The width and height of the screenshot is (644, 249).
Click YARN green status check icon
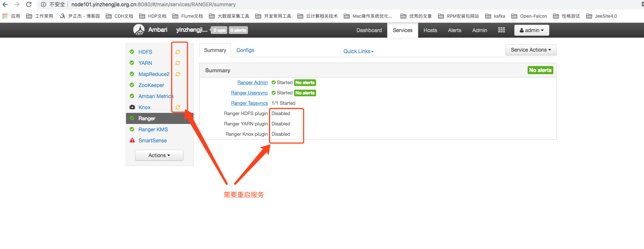pyautogui.click(x=132, y=63)
